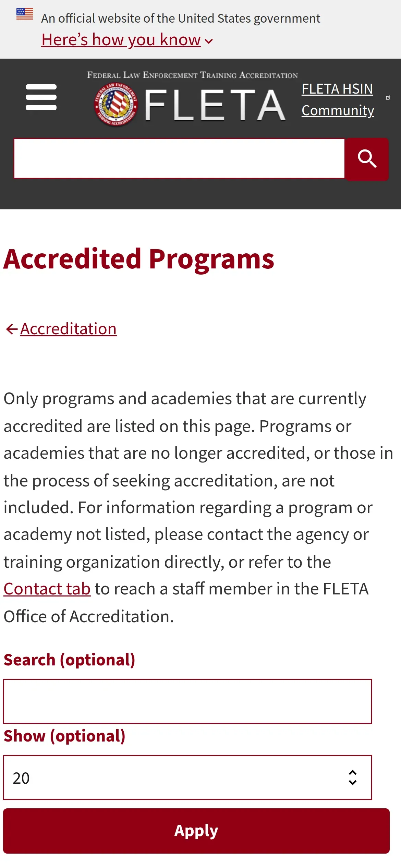The height and width of the screenshot is (868, 401).
Task: Click the magnifying glass search button
Action: coord(367,159)
